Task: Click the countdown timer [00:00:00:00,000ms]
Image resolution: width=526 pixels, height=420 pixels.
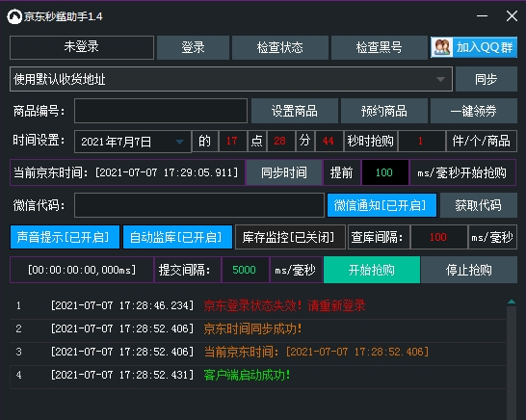Action: [82, 270]
